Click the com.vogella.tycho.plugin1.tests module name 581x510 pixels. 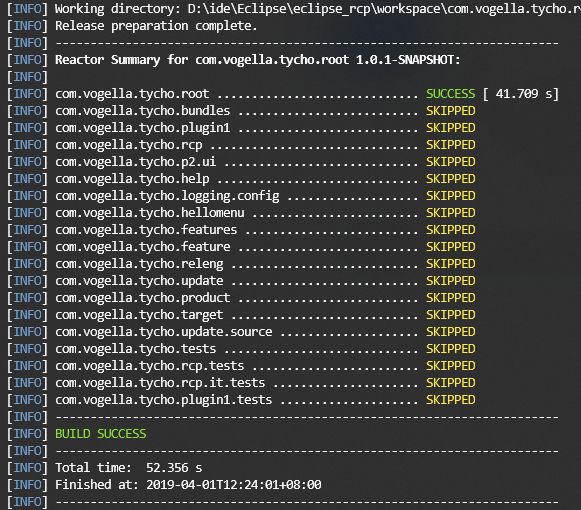(x=164, y=400)
